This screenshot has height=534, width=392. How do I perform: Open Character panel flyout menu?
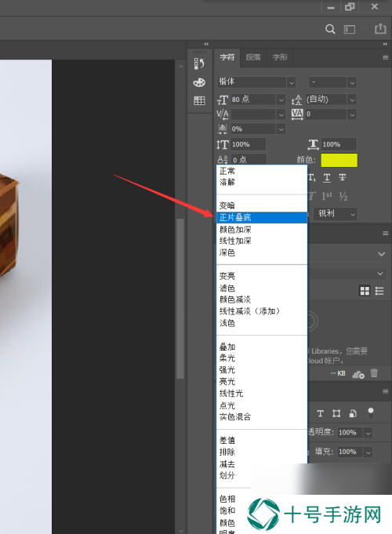click(x=385, y=57)
